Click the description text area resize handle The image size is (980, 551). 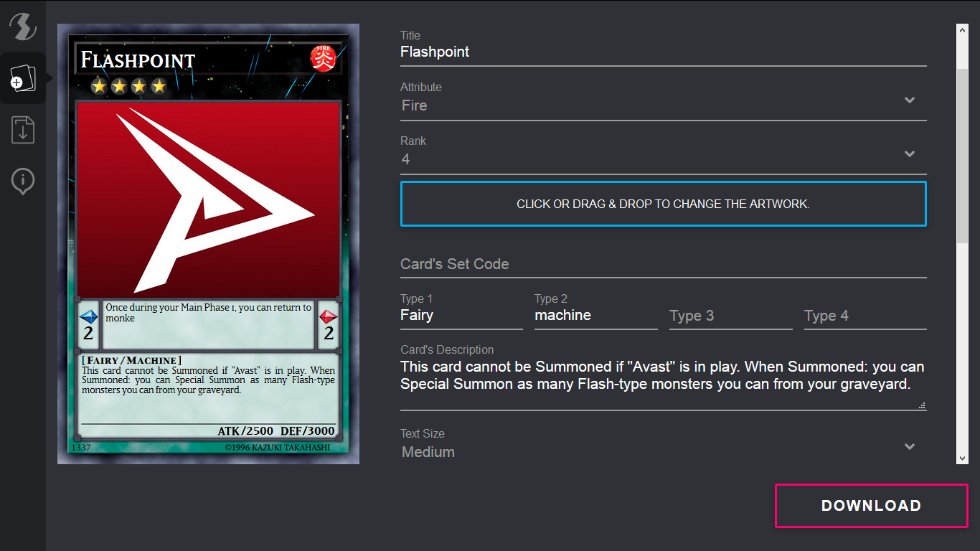pyautogui.click(x=922, y=406)
